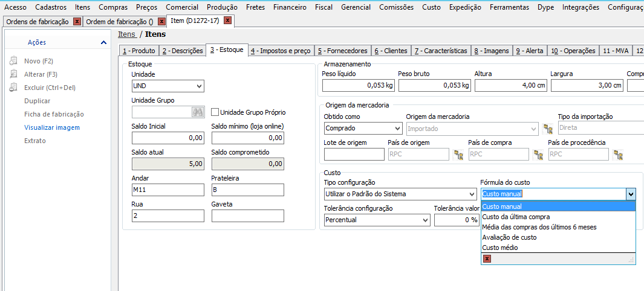
Task: Open the Ferramentas menu
Action: point(509,7)
